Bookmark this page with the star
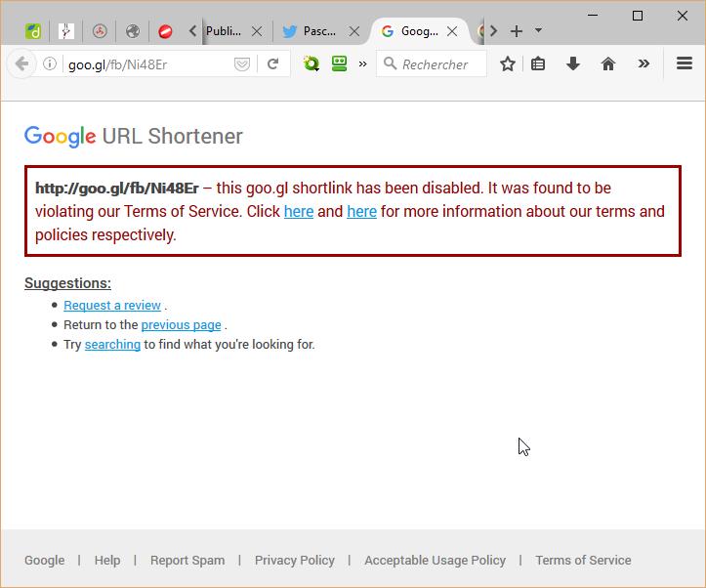 (508, 63)
